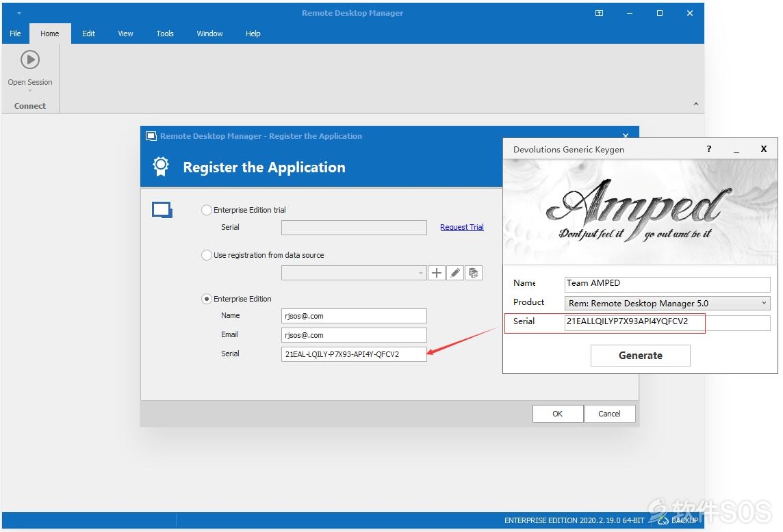Open the View ribbon tab
This screenshot has width=783, height=532.
(125, 34)
